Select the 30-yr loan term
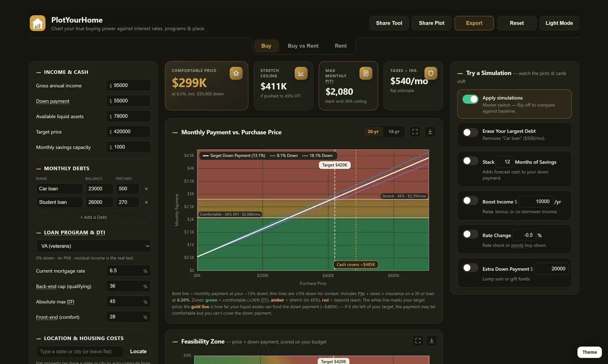This screenshot has width=608, height=364. [373, 132]
